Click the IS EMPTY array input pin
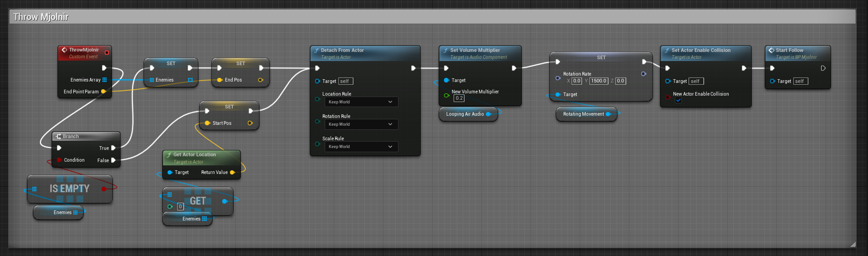Viewport: 868px width, 256px height. point(34,189)
